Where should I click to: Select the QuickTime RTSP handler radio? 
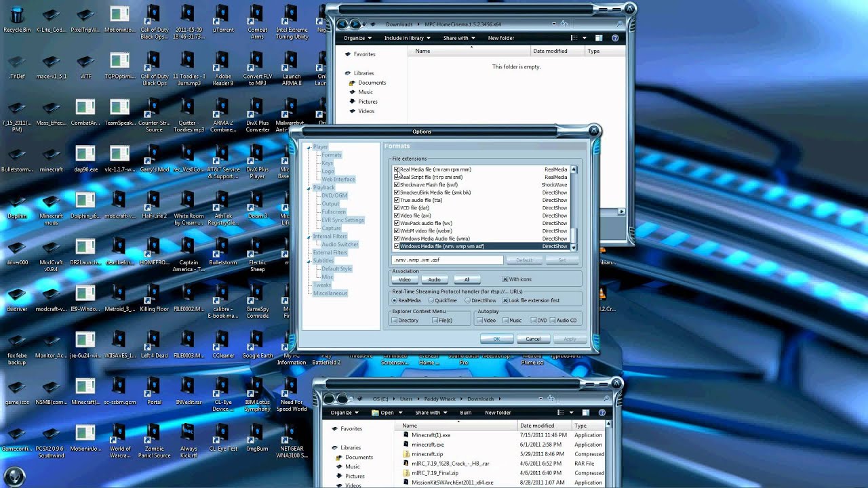[431, 300]
